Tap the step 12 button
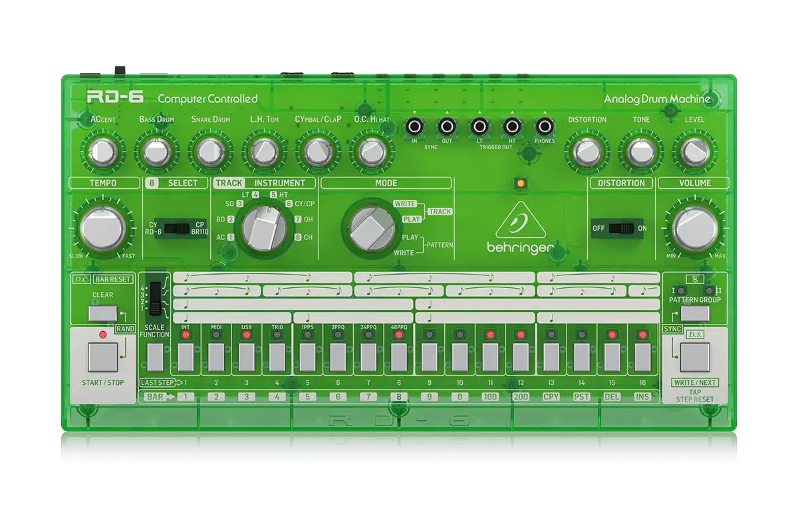798x532 pixels. 521,357
